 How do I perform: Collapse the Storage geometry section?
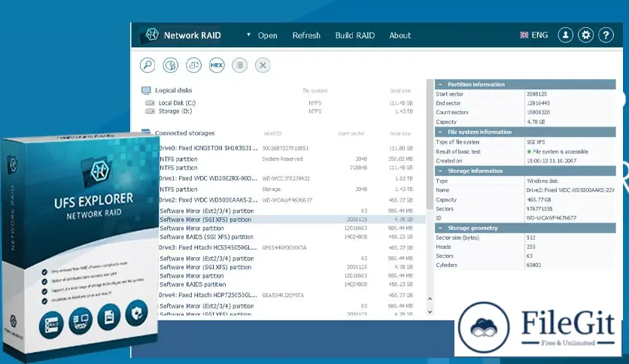(440, 228)
